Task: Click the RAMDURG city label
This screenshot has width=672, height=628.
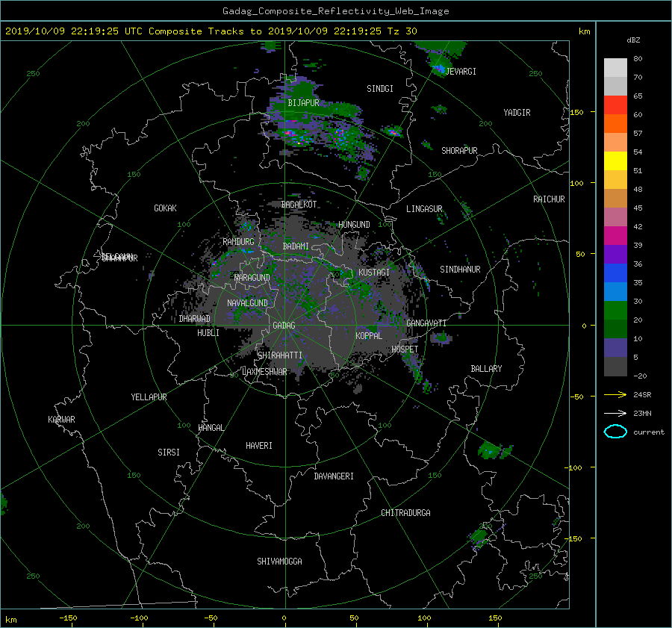Action: 238,242
